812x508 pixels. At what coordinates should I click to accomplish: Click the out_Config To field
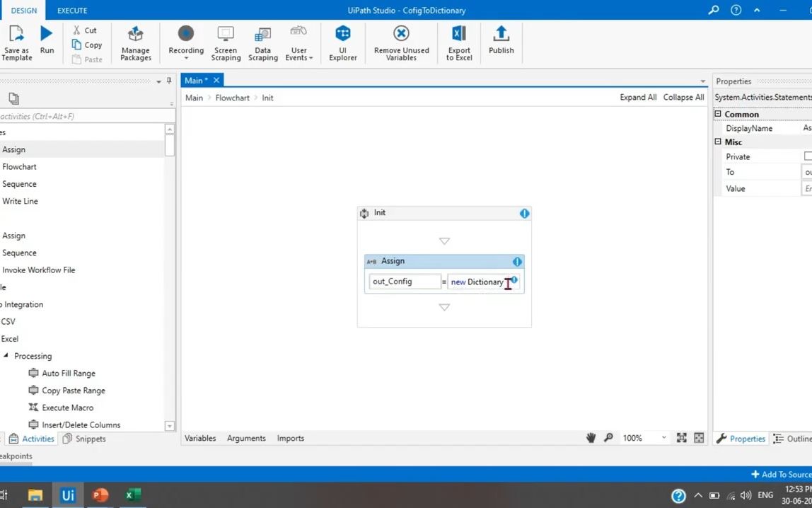coord(405,282)
